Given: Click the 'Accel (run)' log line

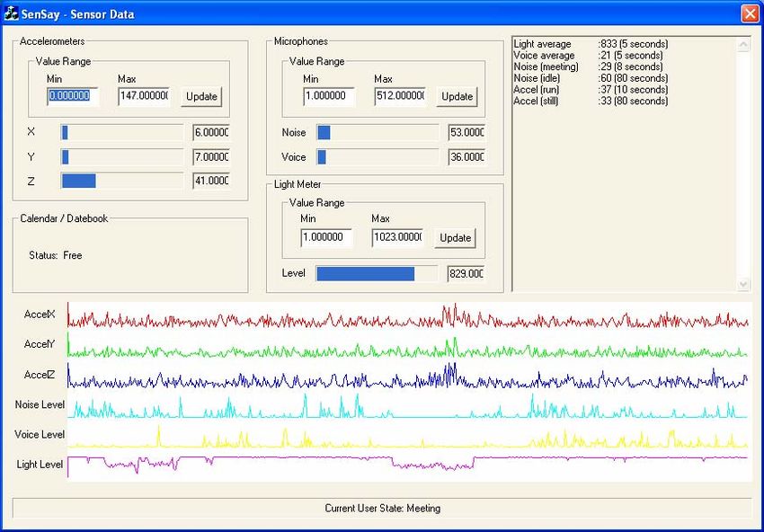Looking at the screenshot, I should tap(591, 90).
